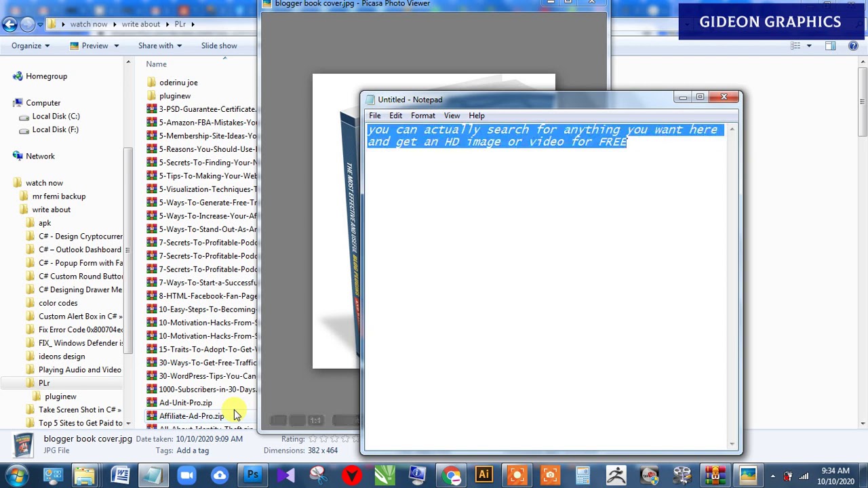The image size is (868, 488).
Task: Click the rating stars in details pane
Action: tap(332, 439)
